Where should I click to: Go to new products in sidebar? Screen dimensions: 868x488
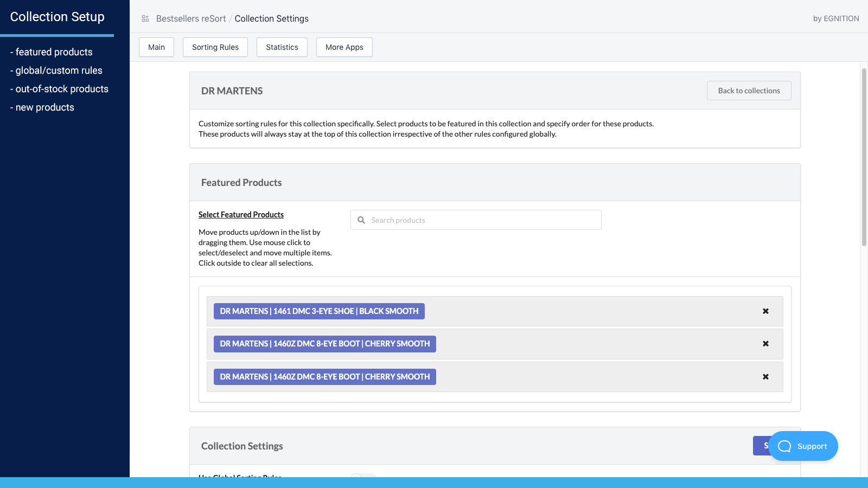42,107
